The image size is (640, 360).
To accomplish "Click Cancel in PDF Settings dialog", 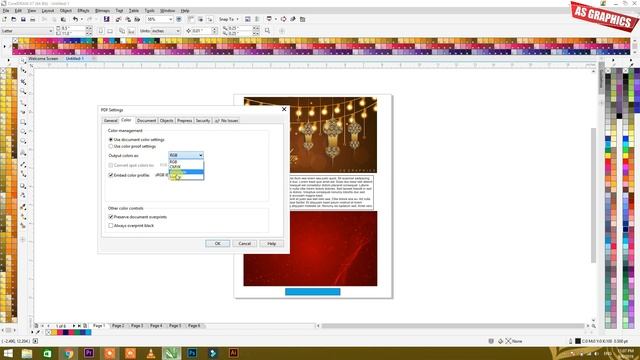I will click(244, 244).
